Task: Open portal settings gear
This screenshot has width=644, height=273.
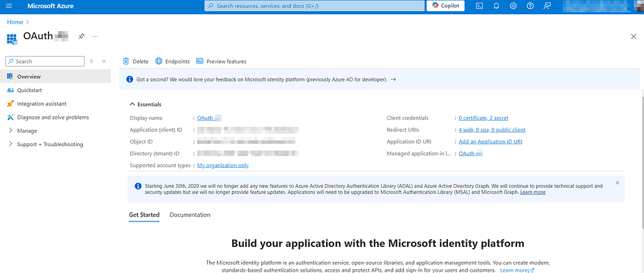Action: point(513,6)
